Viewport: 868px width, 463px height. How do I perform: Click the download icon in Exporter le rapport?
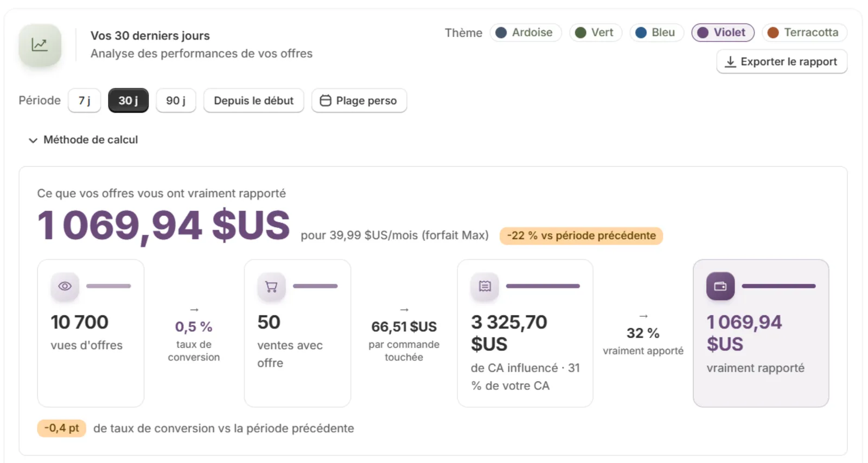tap(730, 62)
